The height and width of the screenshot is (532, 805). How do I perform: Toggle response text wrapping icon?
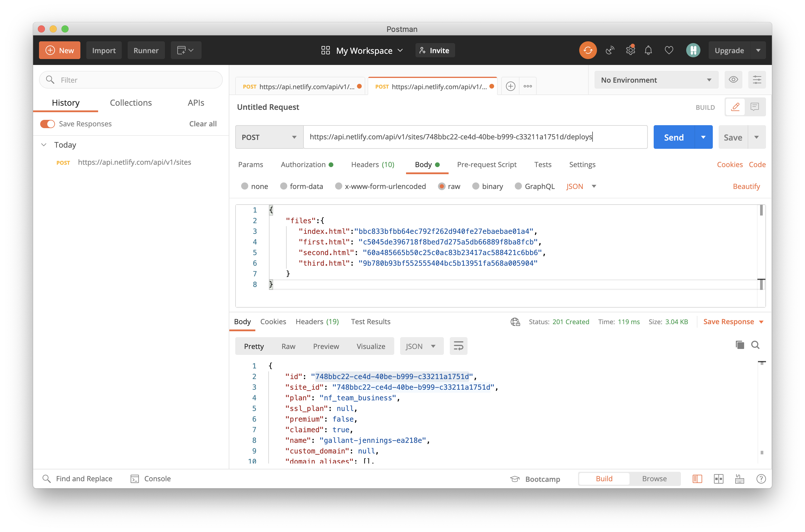(458, 346)
